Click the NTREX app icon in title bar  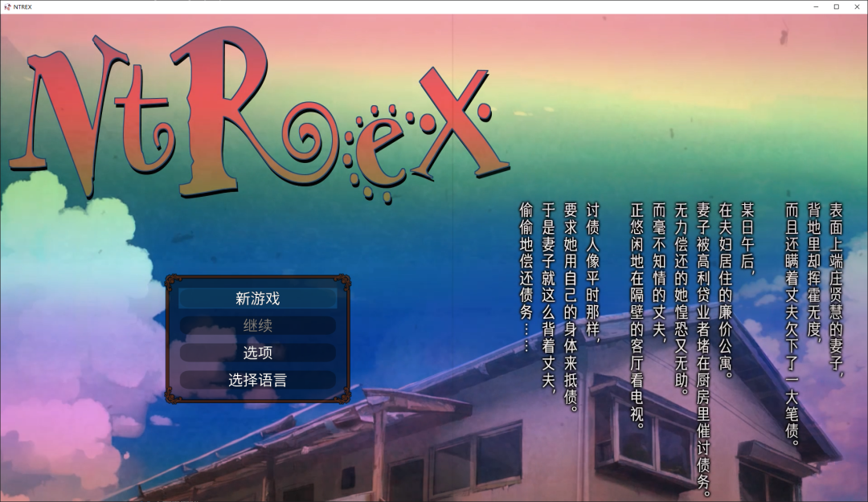(x=7, y=6)
